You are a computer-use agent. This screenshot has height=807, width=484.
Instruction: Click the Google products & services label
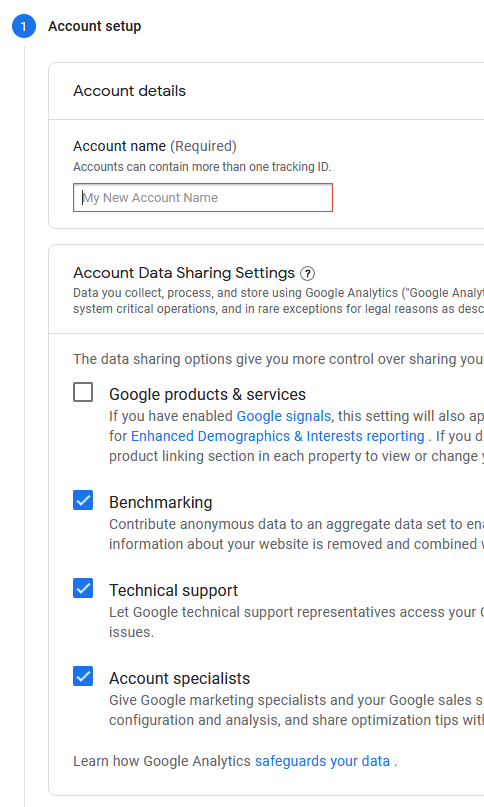[x=208, y=394]
